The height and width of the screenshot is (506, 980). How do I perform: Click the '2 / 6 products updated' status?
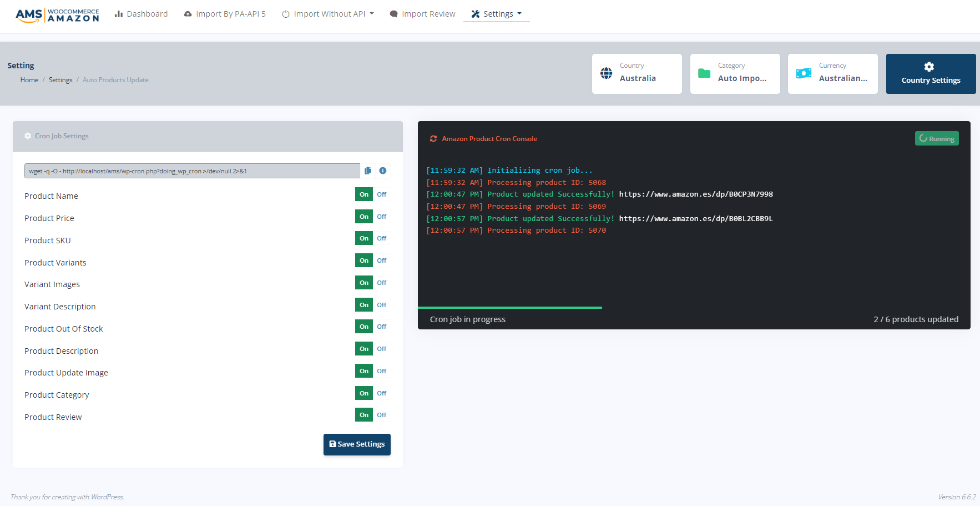click(x=916, y=319)
